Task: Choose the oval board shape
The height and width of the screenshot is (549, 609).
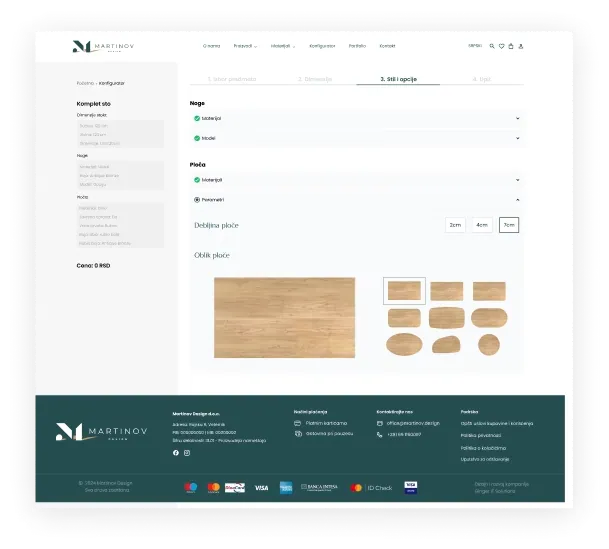Action: (x=404, y=344)
